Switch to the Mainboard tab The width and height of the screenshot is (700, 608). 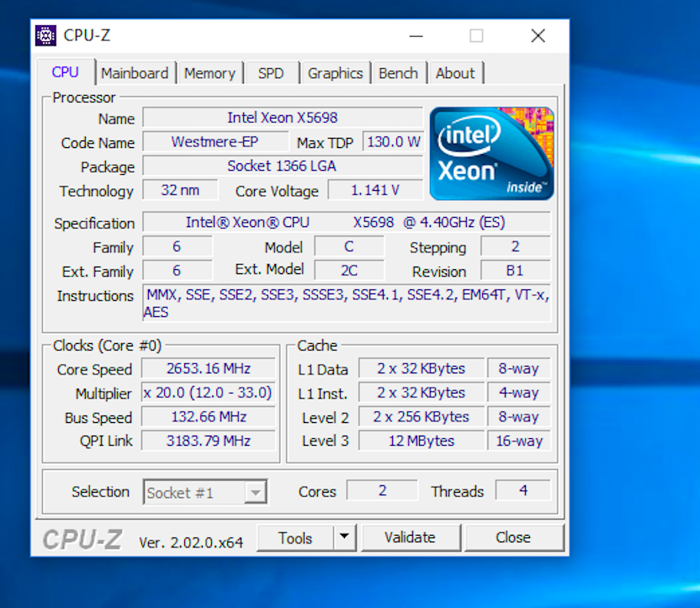[x=135, y=73]
